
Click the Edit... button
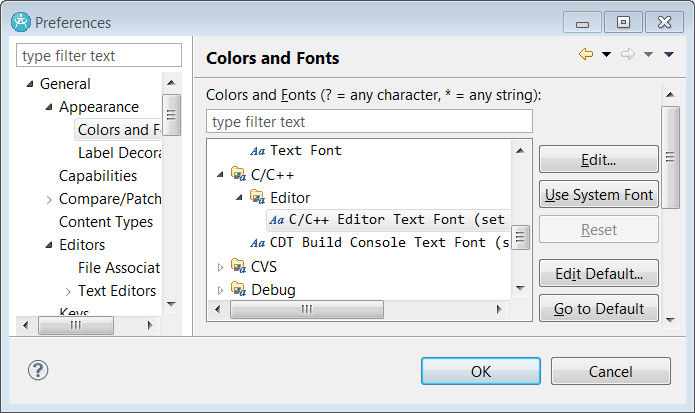[x=599, y=160]
